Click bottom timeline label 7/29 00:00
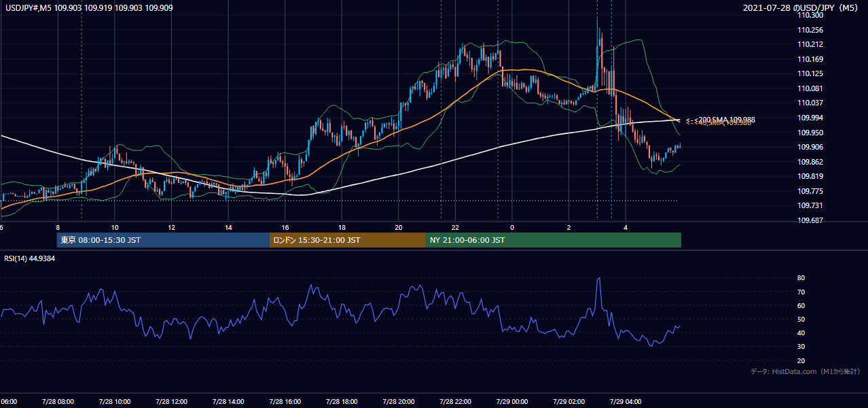This screenshot has height=408, width=868. point(512,401)
